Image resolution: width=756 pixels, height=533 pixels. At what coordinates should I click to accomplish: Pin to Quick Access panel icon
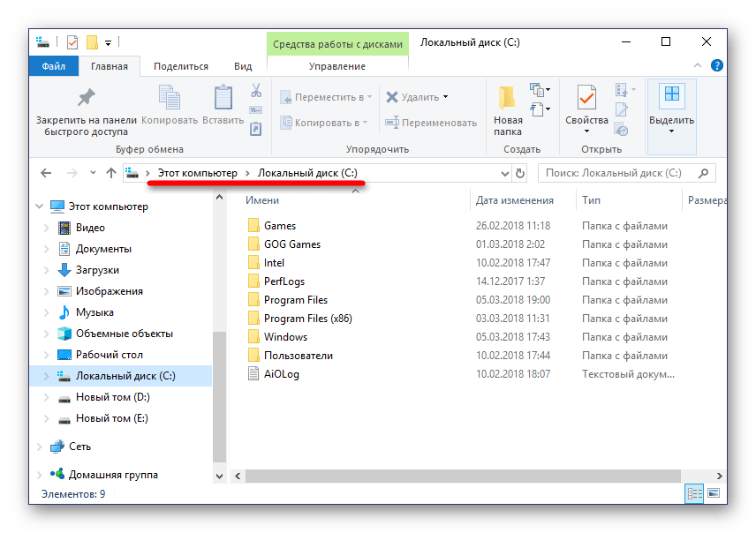(x=87, y=98)
